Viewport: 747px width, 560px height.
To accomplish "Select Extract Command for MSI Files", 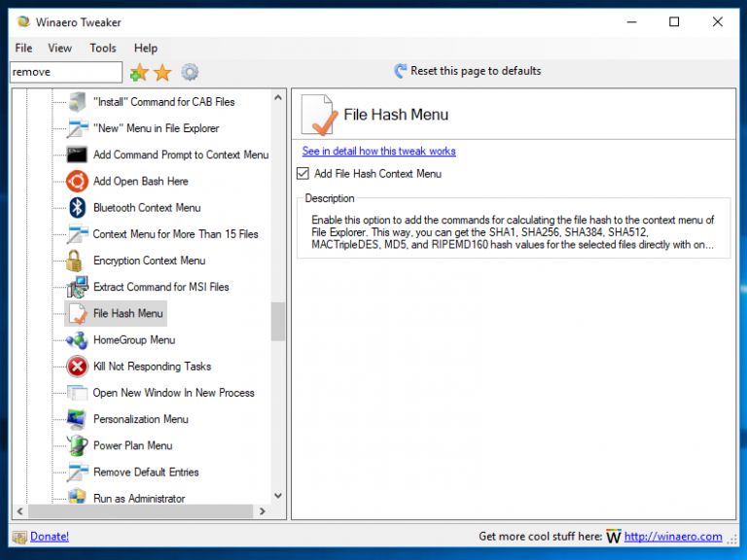I will click(x=161, y=287).
